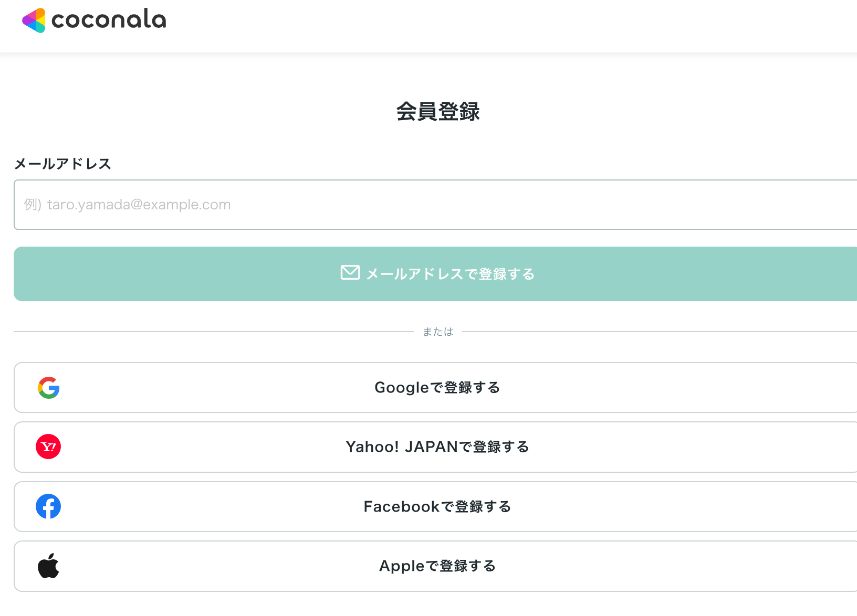The width and height of the screenshot is (857, 616).
Task: Click the blue Facebook logo icon
Action: 48,506
